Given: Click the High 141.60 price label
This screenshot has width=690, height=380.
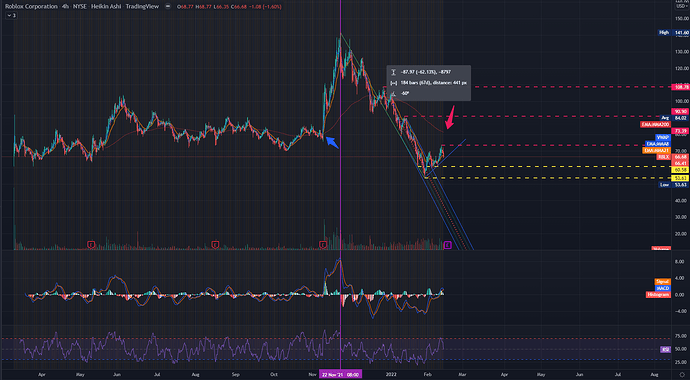Looking at the screenshot, I should pos(673,33).
